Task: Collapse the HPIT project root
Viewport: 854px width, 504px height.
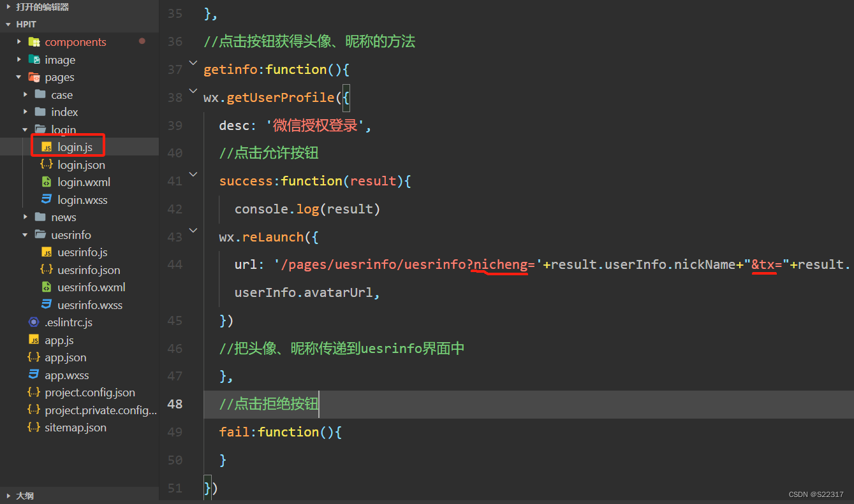Action: [x=8, y=24]
